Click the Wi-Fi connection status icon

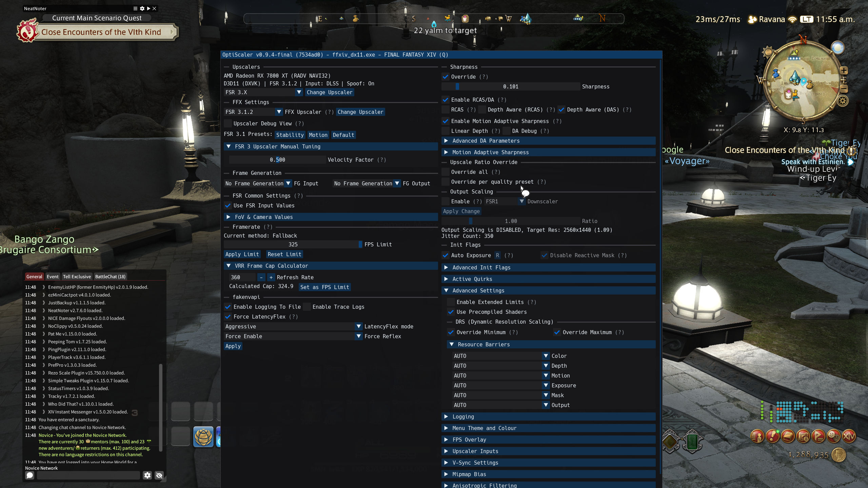tap(792, 19)
